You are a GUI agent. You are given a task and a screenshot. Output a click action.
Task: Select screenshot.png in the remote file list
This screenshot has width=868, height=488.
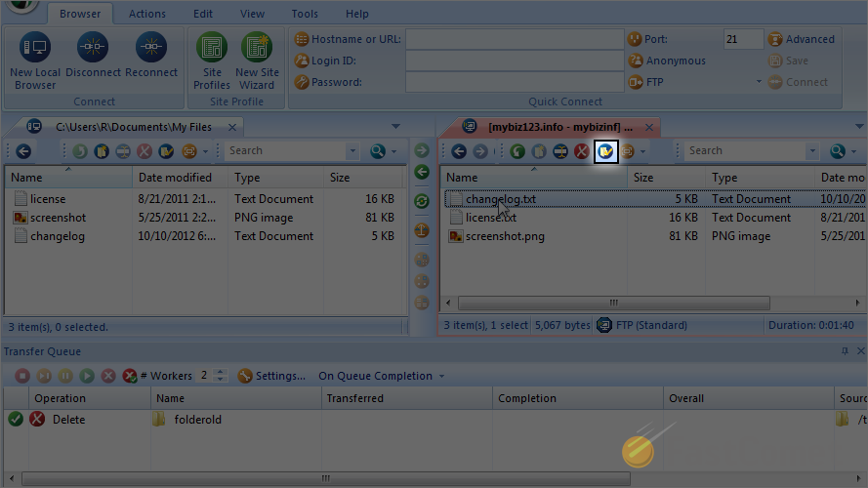505,236
